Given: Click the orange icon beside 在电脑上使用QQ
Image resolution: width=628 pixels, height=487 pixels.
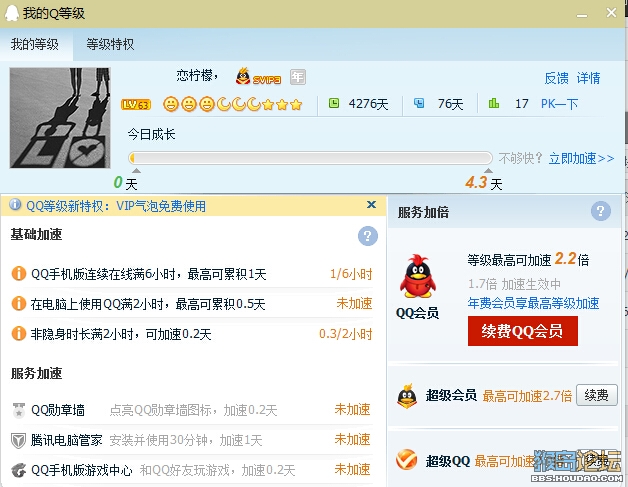Looking at the screenshot, I should click(18, 304).
